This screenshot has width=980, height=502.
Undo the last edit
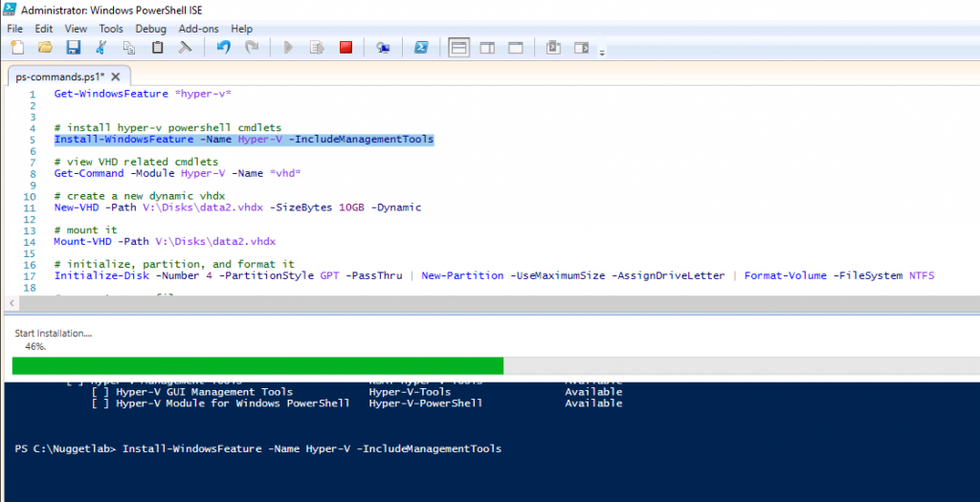(x=223, y=48)
